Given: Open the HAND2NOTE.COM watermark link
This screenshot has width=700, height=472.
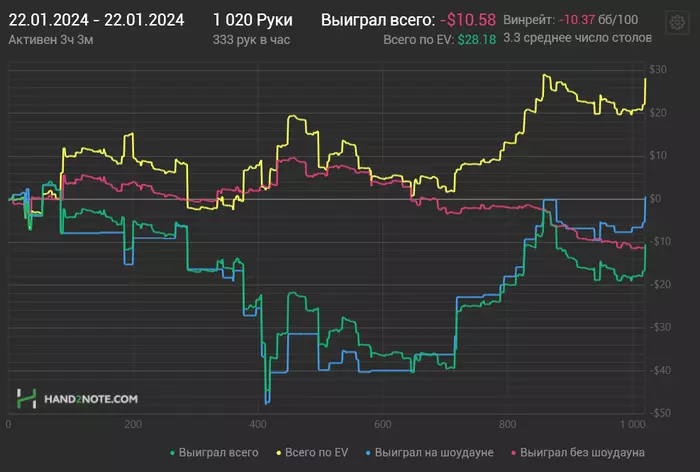Looking at the screenshot, I should click(x=91, y=399).
